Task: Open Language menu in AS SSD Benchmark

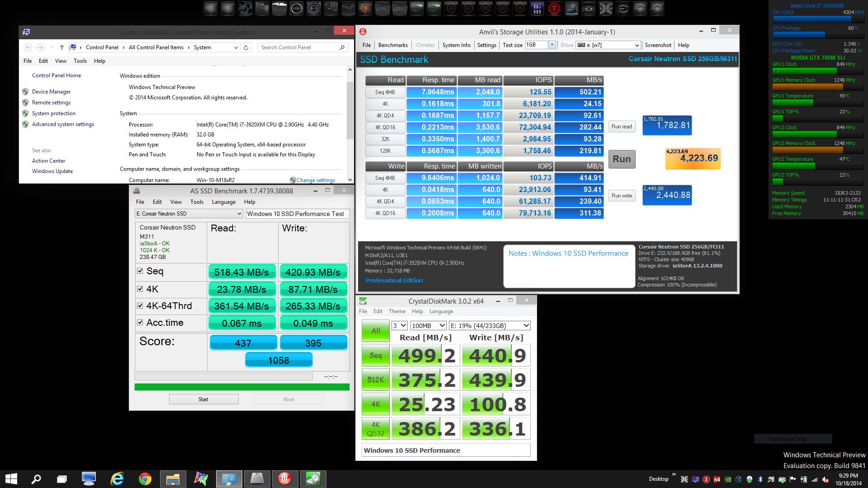Action: [224, 202]
